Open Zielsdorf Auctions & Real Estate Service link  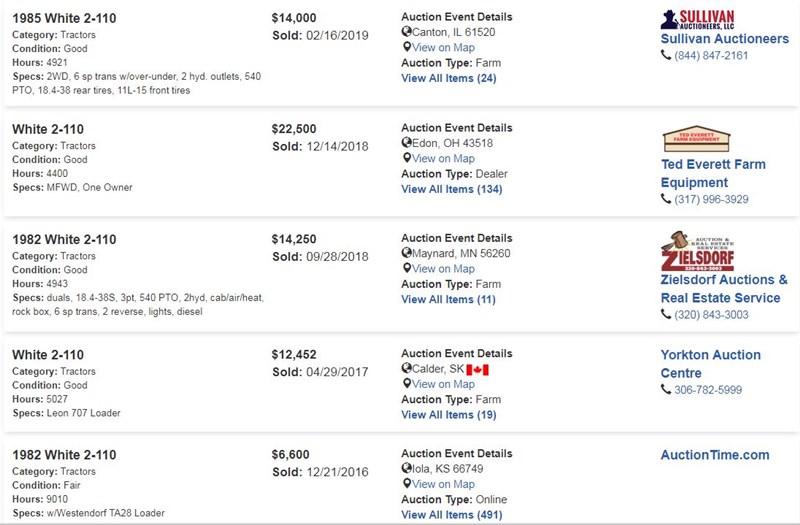coord(724,289)
